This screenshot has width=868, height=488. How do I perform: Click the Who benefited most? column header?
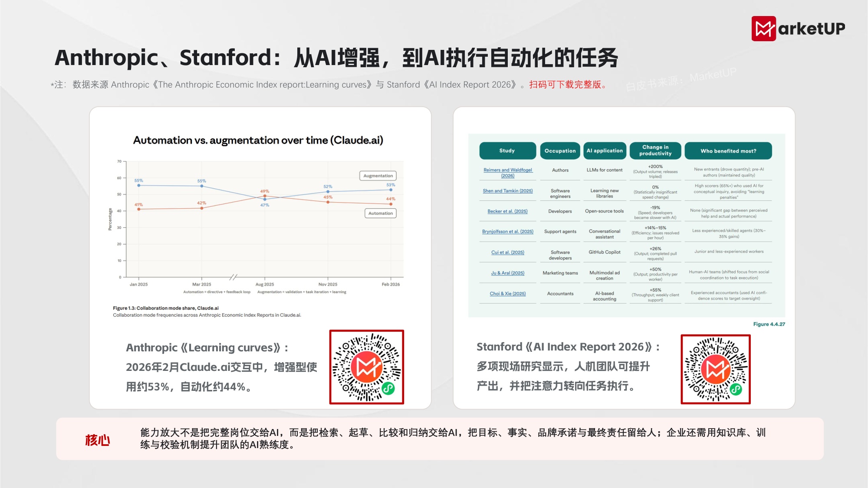pyautogui.click(x=728, y=151)
